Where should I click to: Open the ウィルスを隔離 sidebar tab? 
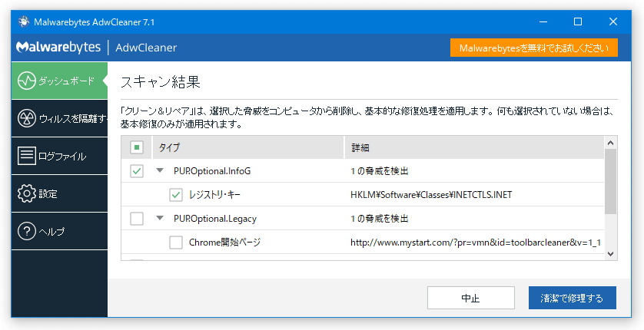pos(59,118)
